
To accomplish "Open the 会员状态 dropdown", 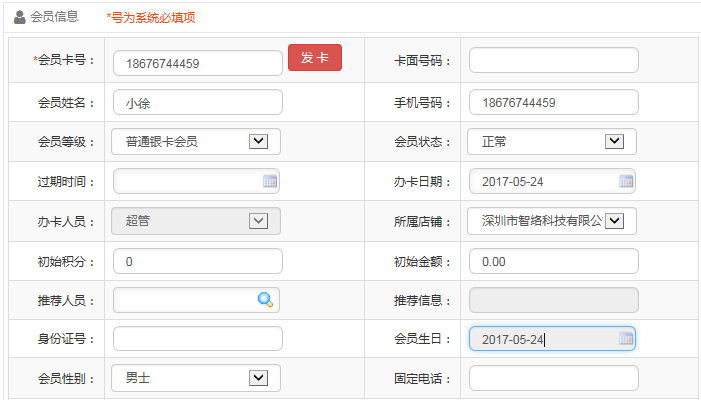I will click(614, 141).
